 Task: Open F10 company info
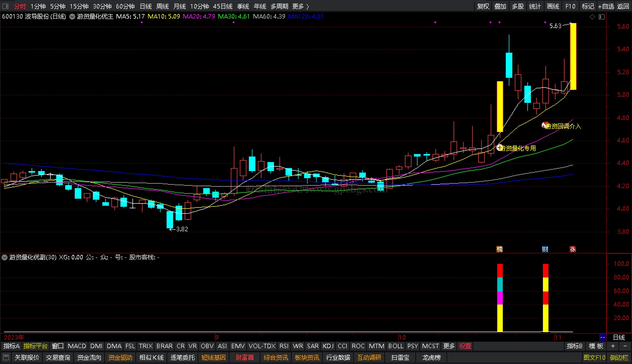pyautogui.click(x=570, y=6)
